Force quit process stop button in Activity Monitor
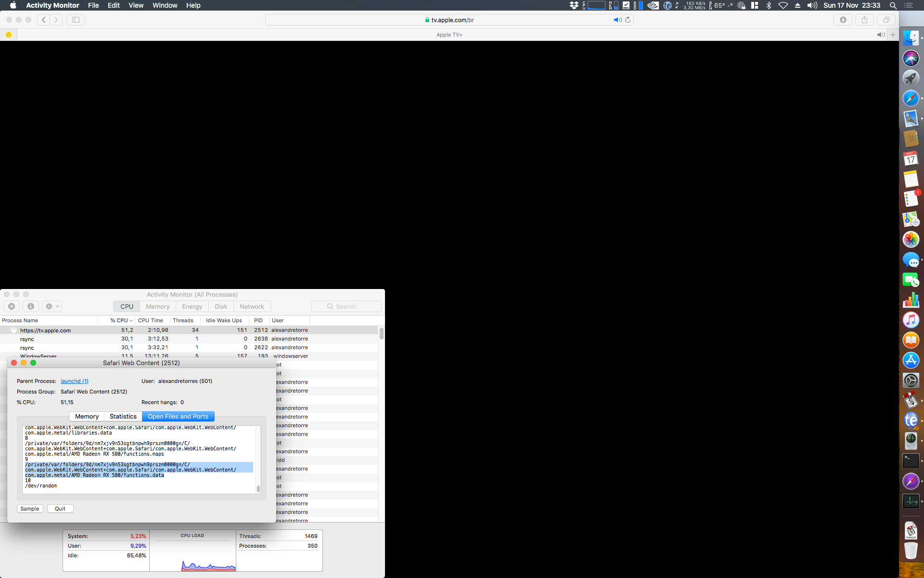924x578 pixels. point(12,306)
